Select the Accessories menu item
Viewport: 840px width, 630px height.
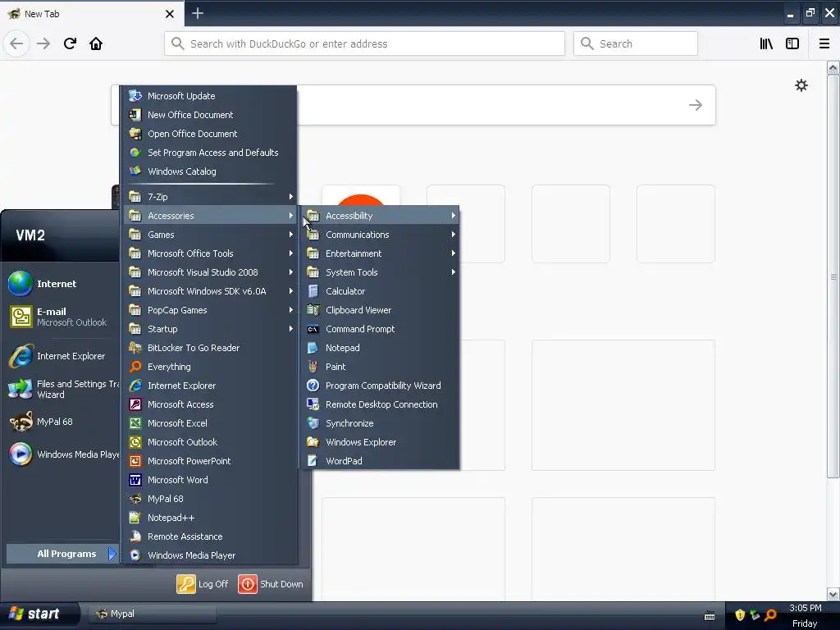[210, 216]
